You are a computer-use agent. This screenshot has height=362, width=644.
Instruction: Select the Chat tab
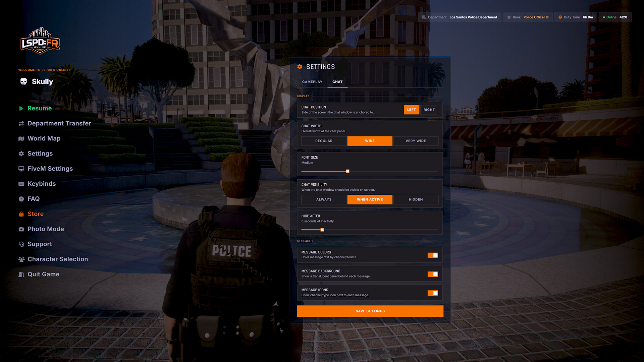pos(337,82)
